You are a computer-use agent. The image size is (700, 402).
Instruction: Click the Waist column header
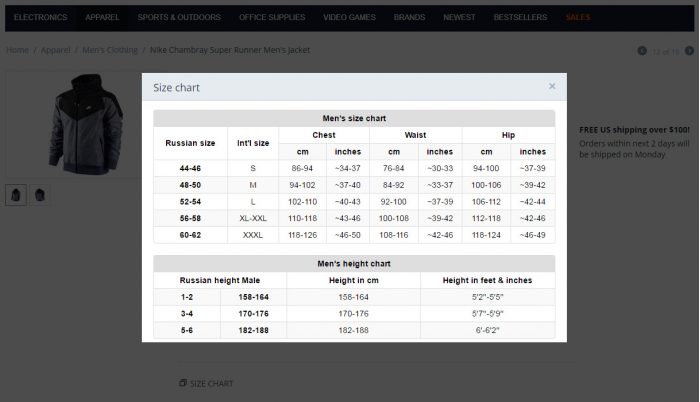[x=415, y=135]
